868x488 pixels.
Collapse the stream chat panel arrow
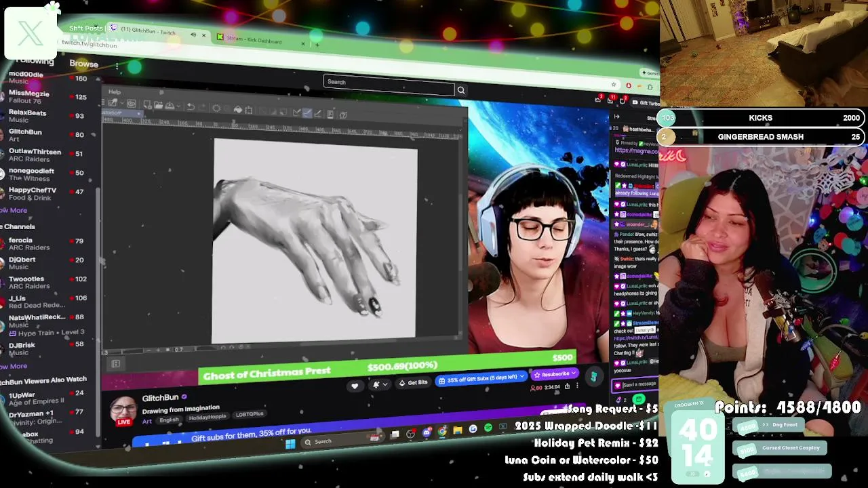[x=616, y=117]
